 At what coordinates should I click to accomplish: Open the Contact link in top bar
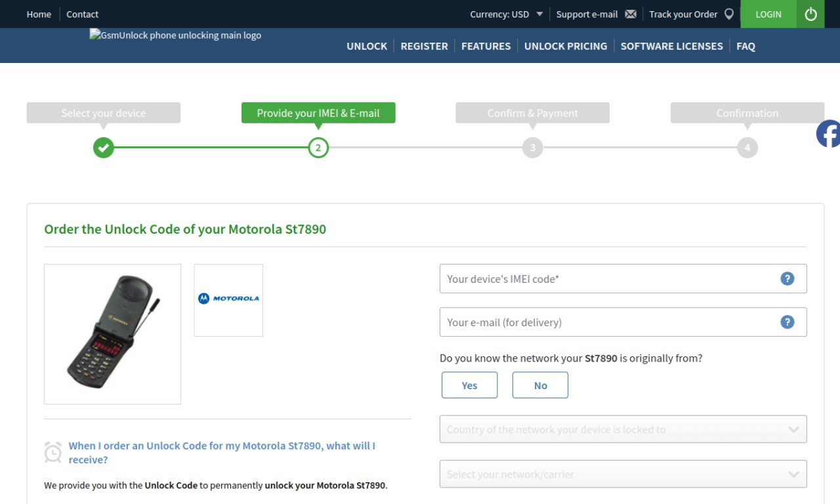82,14
